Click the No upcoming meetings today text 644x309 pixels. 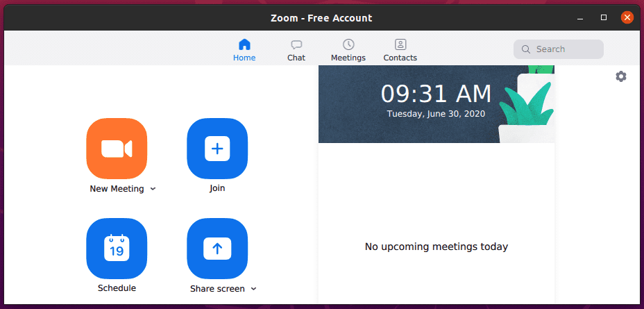[437, 247]
